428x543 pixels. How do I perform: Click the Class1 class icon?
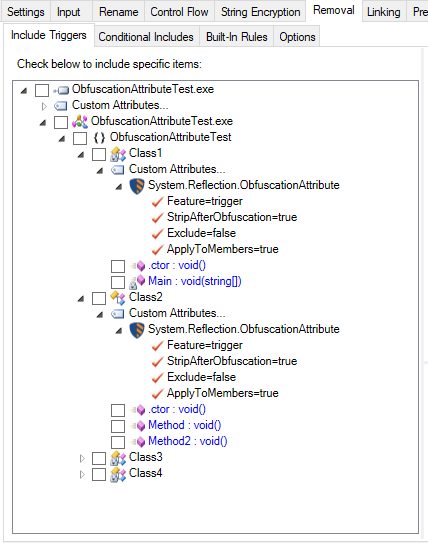[118, 154]
